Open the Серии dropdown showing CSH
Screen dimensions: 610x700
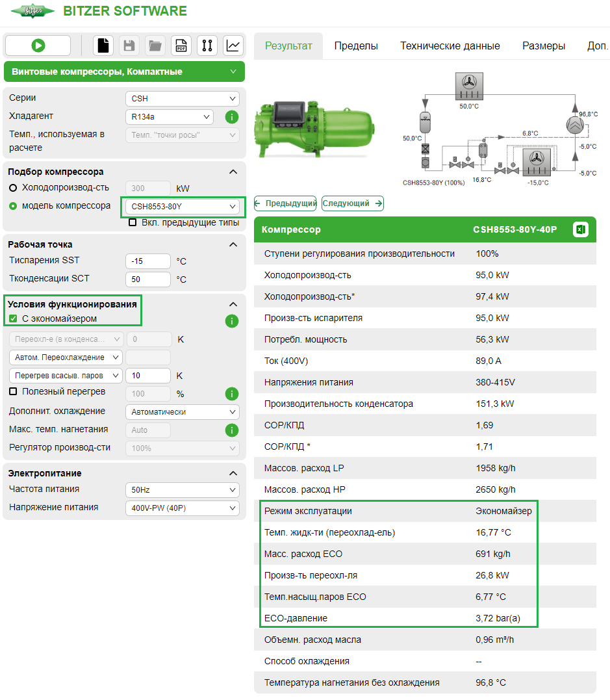(x=182, y=98)
